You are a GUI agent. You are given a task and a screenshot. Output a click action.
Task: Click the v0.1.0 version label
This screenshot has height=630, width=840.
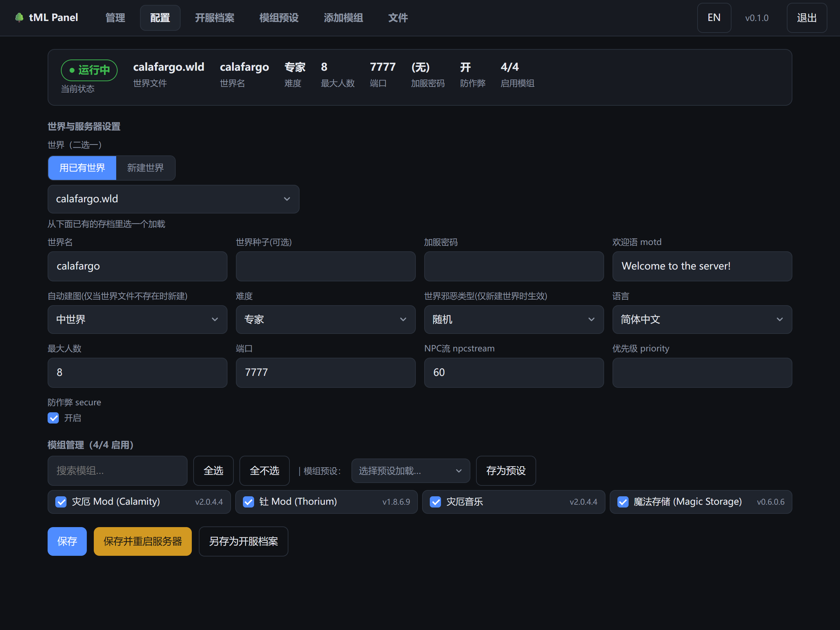(756, 18)
